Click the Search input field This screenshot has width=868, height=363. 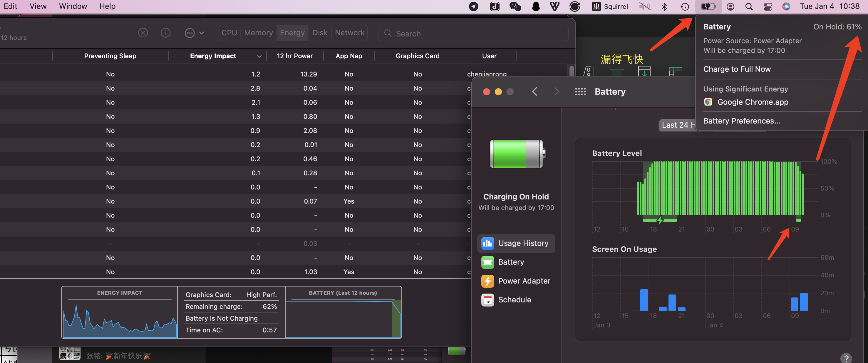[473, 34]
